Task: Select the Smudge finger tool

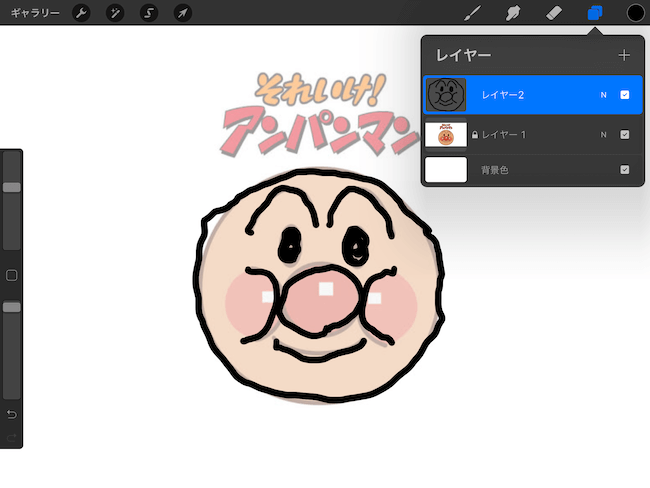Action: [x=513, y=13]
